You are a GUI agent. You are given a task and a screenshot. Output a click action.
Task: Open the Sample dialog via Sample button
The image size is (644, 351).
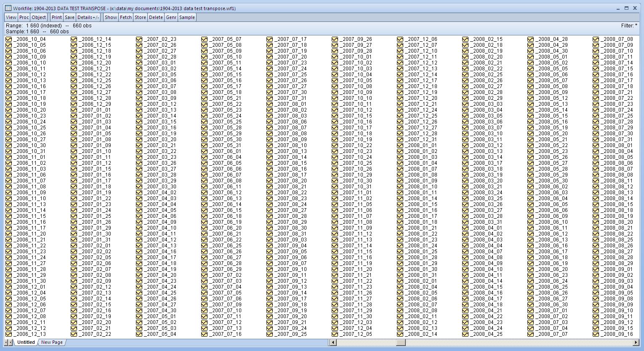tap(187, 17)
